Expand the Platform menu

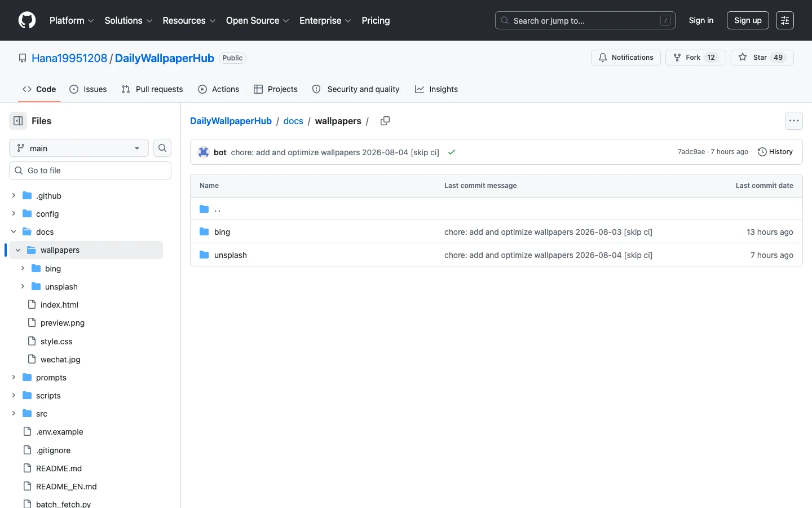click(72, 20)
